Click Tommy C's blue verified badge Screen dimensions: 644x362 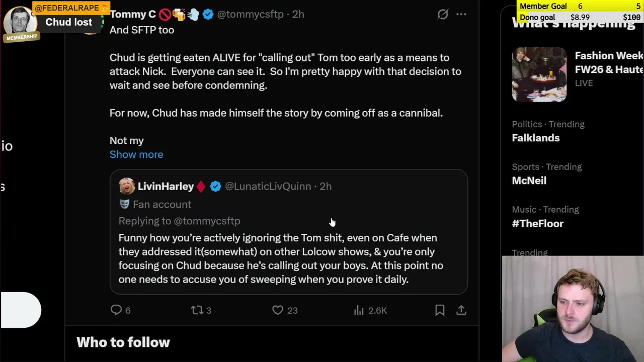coord(208,15)
